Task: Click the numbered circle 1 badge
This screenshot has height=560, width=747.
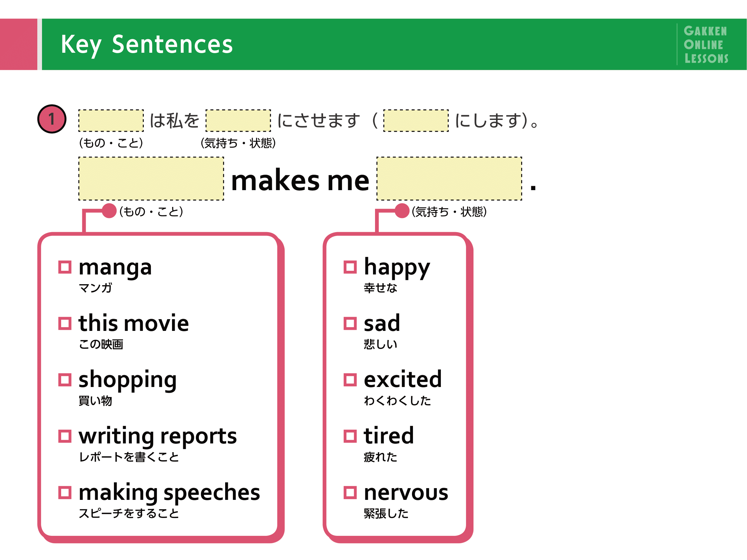Action: (52, 119)
